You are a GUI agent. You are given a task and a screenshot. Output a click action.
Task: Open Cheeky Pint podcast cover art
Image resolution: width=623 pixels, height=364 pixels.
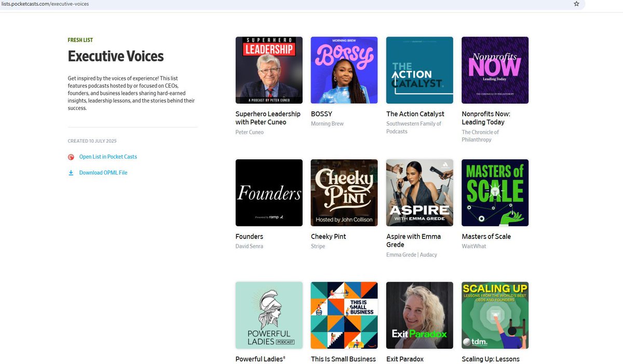pos(344,193)
